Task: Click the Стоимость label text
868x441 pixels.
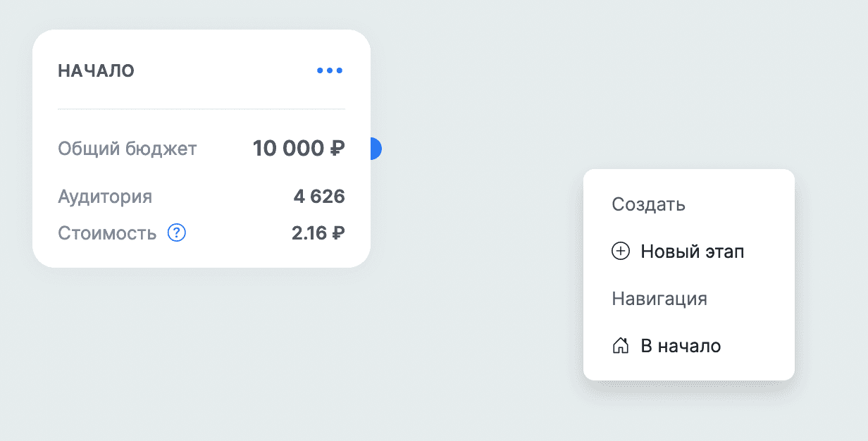Action: (107, 233)
